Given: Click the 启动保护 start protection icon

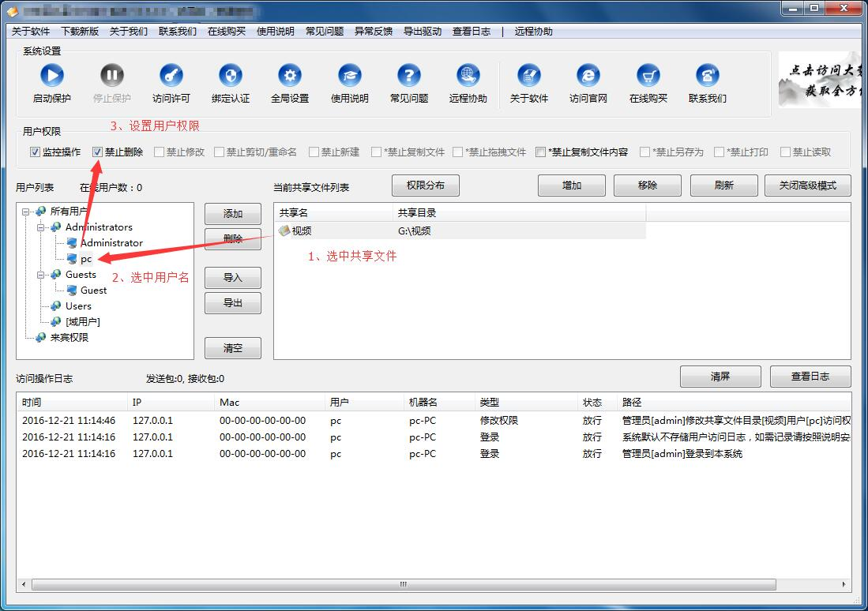Looking at the screenshot, I should 52,76.
